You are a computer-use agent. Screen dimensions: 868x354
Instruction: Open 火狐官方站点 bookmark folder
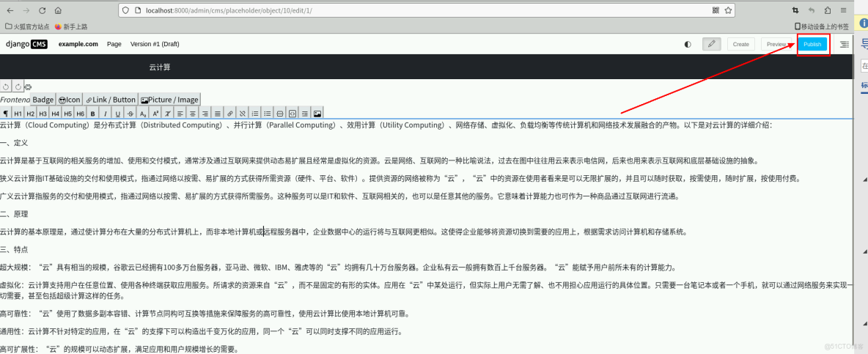(27, 26)
